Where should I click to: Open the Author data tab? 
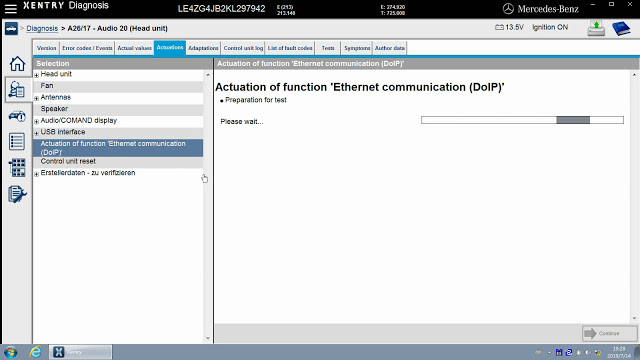390,48
